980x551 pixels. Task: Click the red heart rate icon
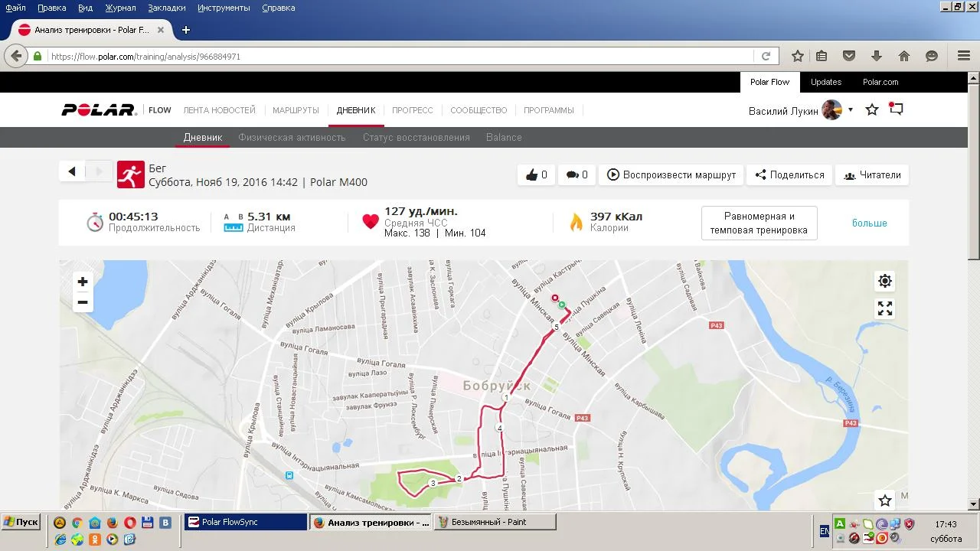coord(371,222)
